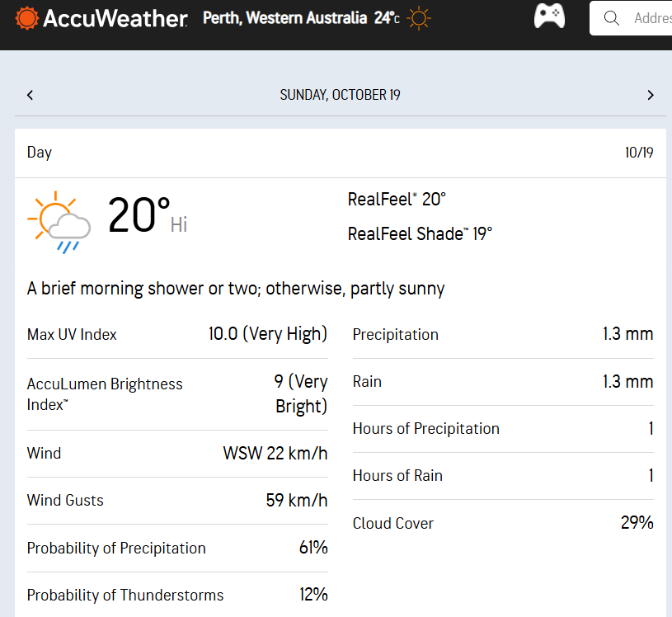Click the 20° Hi temperature reading

147,217
